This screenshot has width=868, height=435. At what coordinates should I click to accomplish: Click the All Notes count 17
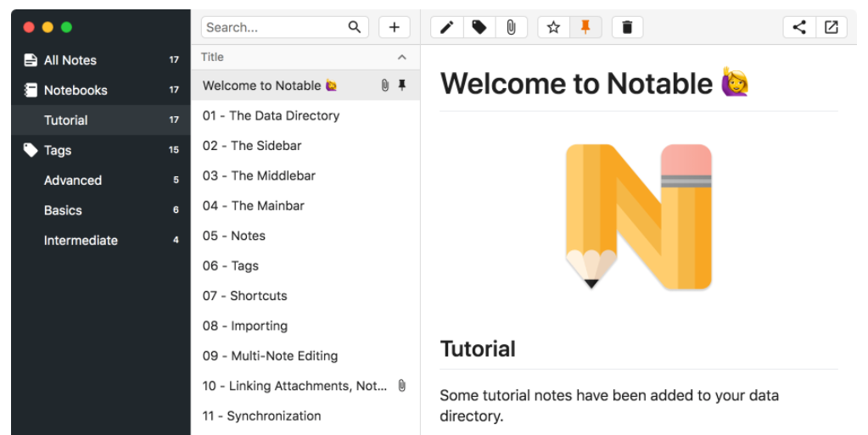(174, 59)
